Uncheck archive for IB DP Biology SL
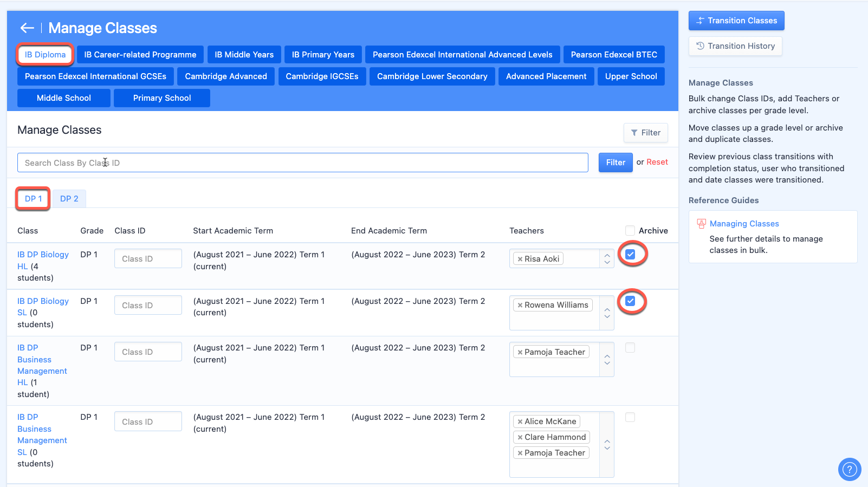 tap(630, 301)
